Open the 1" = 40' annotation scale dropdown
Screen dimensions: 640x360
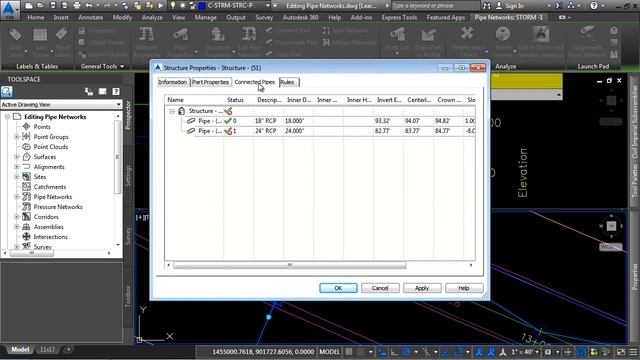[524, 351]
